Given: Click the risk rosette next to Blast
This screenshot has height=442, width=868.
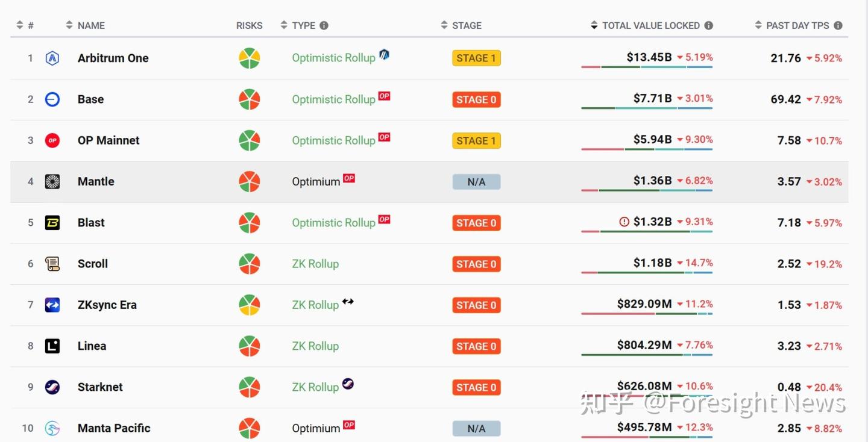Looking at the screenshot, I should pyautogui.click(x=249, y=222).
